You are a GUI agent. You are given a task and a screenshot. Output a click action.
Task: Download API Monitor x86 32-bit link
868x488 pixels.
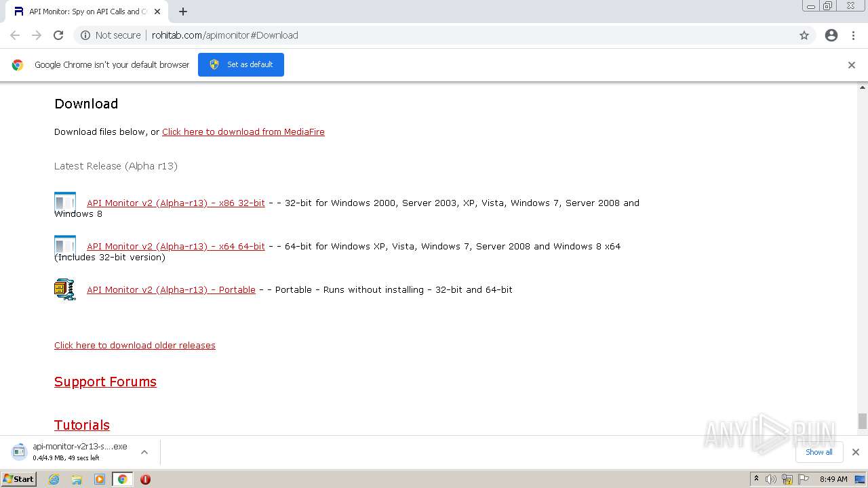176,203
